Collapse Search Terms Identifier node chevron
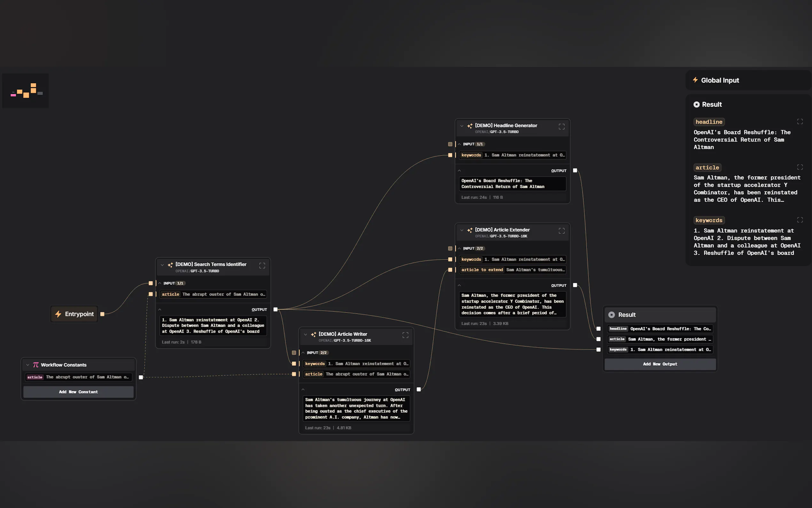This screenshot has height=508, width=812. tap(162, 265)
